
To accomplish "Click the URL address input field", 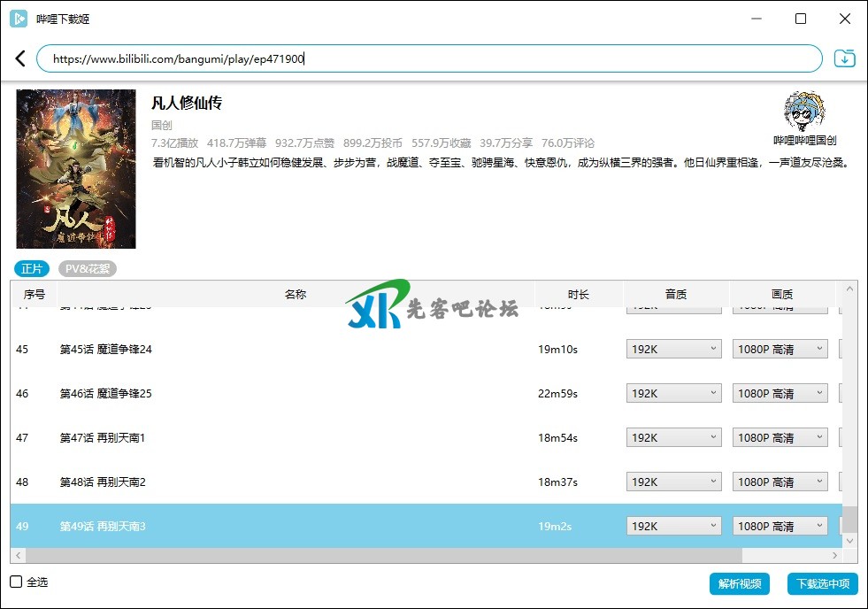I will click(429, 59).
